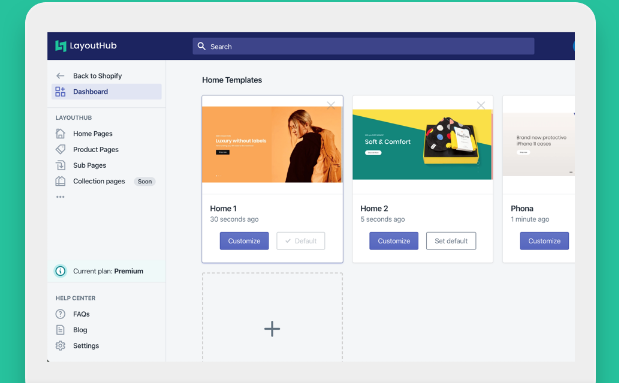This screenshot has width=619, height=383.
Task: Click Current plan: Premium text
Action: [x=108, y=271]
